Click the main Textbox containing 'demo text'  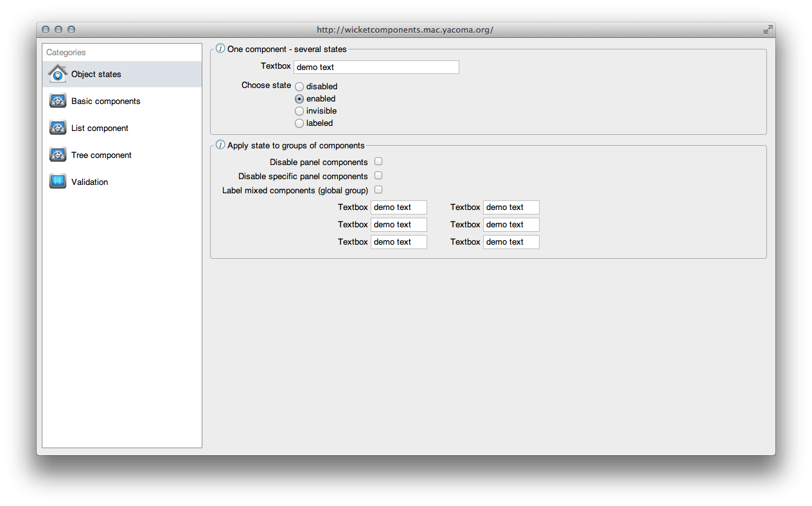tap(376, 67)
